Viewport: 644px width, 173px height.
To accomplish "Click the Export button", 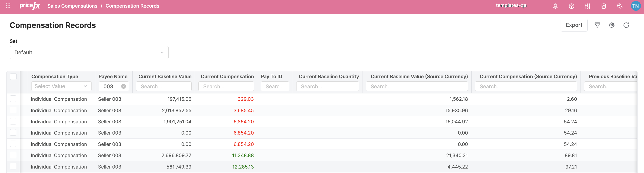I will [574, 25].
